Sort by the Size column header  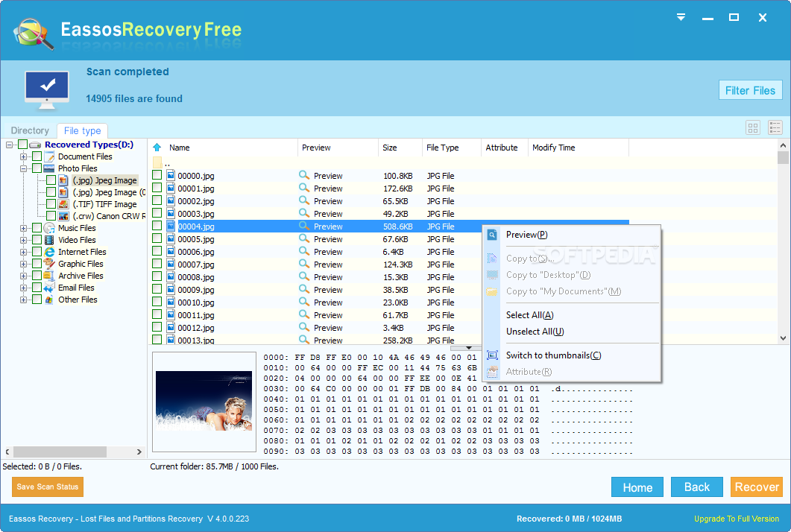(x=400, y=148)
